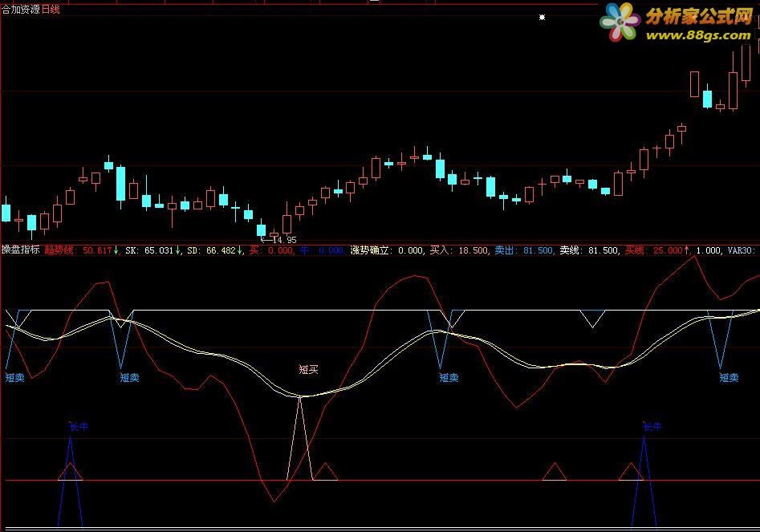760x532 pixels.
Task: Click the white star marker above the chart
Action: (542, 17)
